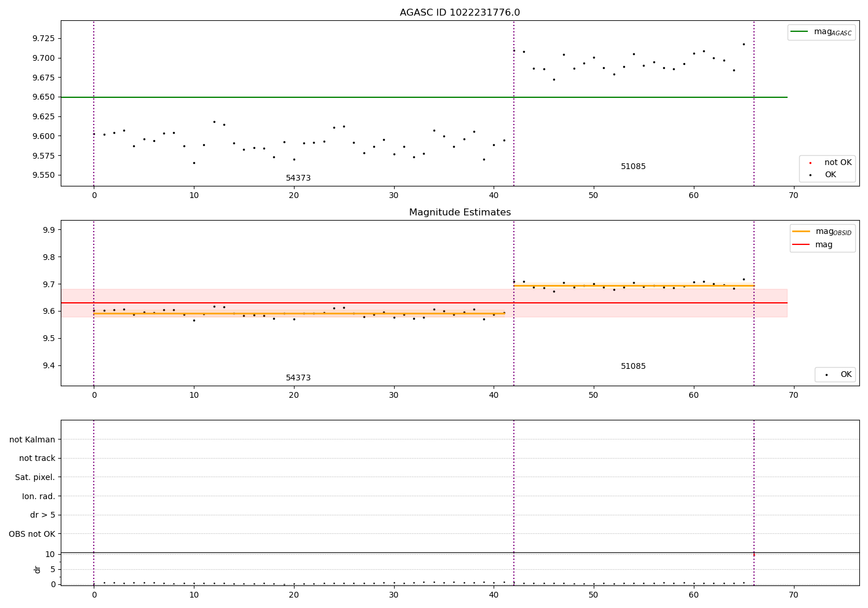Click the 9.725 y-axis tick in the top plot
Viewport: 868px width, 608px height.
44,38
